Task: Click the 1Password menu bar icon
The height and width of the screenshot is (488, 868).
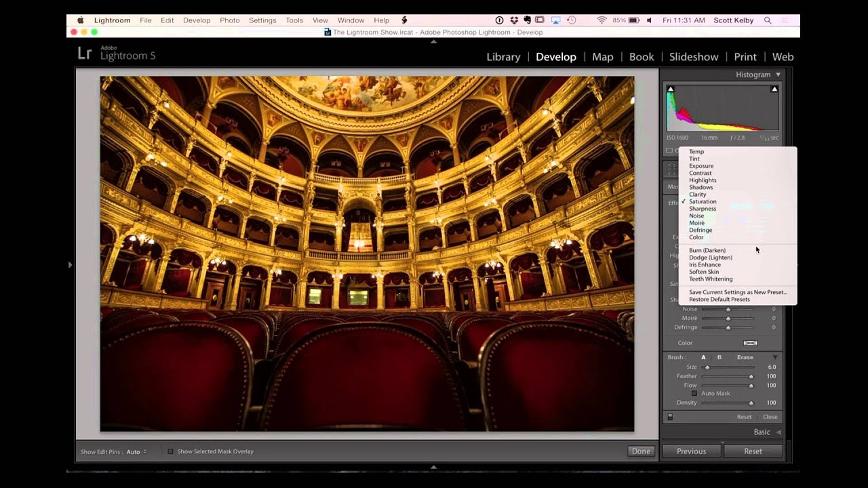Action: click(500, 20)
